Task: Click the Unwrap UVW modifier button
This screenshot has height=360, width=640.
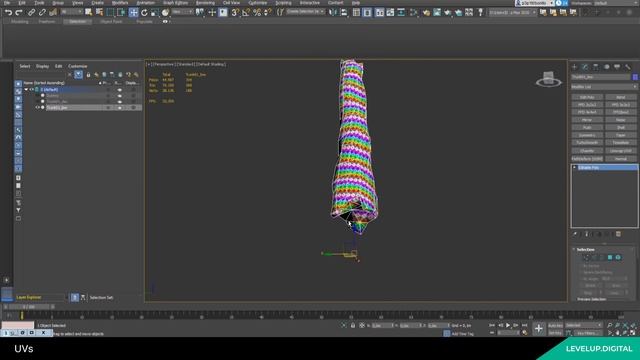Action: tap(621, 151)
